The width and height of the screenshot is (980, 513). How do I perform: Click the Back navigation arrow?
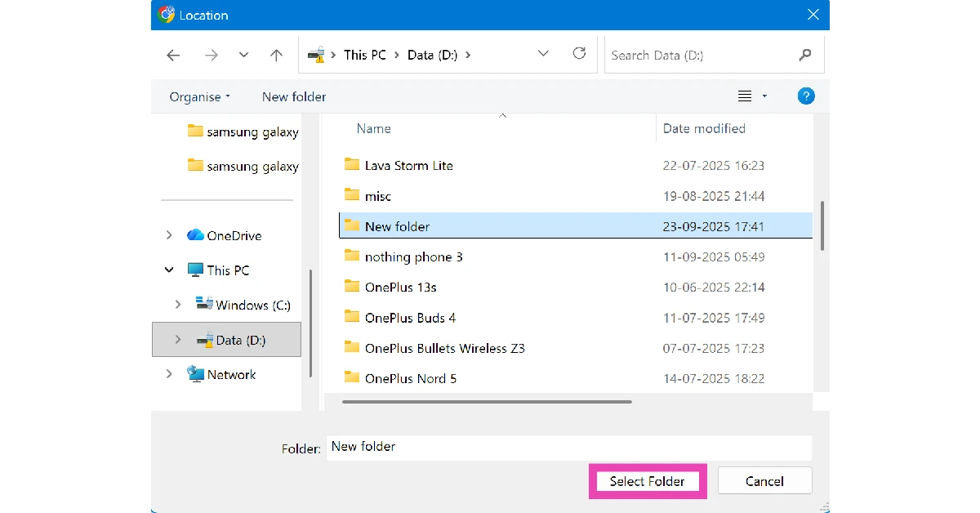(173, 56)
